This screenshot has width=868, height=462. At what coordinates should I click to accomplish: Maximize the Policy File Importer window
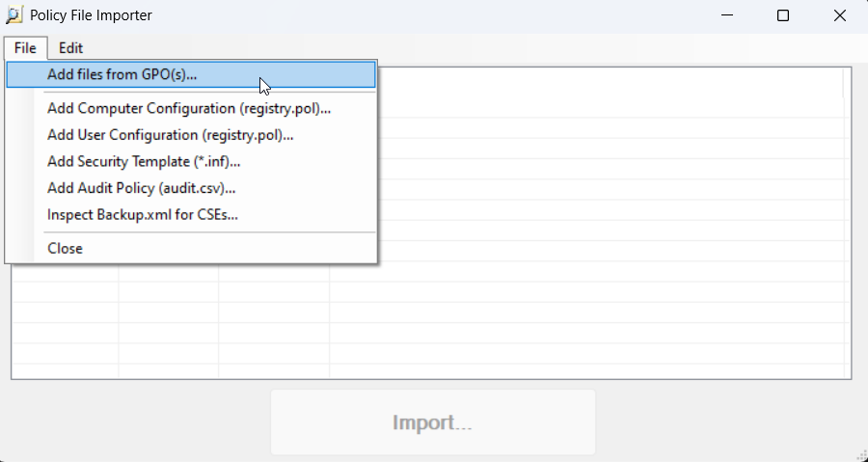coord(783,15)
